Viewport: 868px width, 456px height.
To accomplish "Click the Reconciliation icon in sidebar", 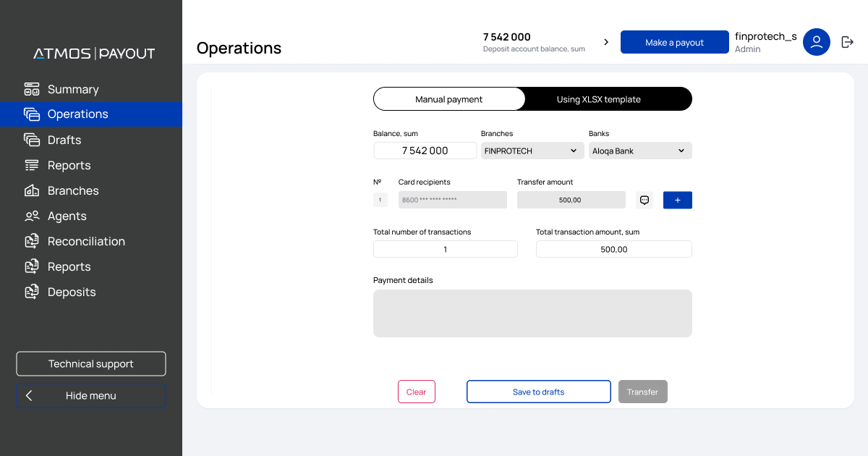I will (31, 241).
